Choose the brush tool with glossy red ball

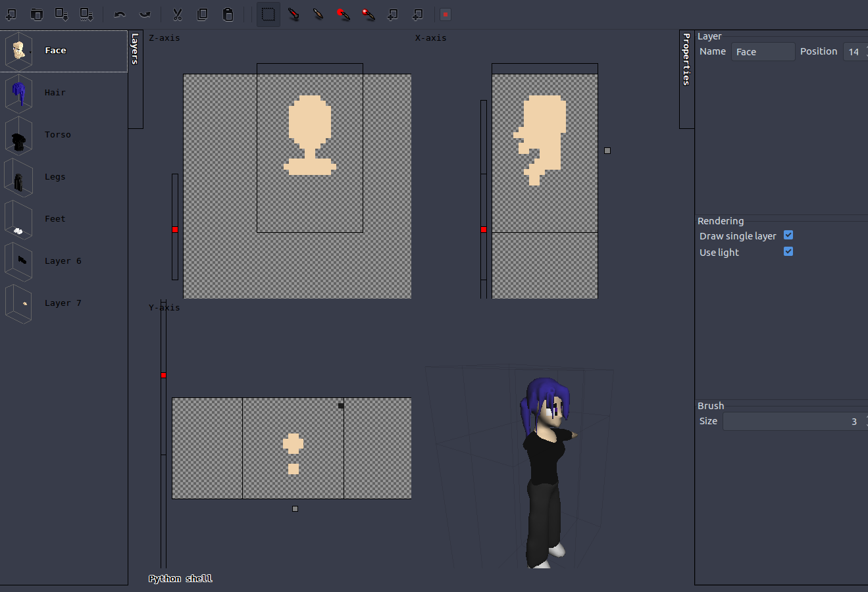(369, 14)
